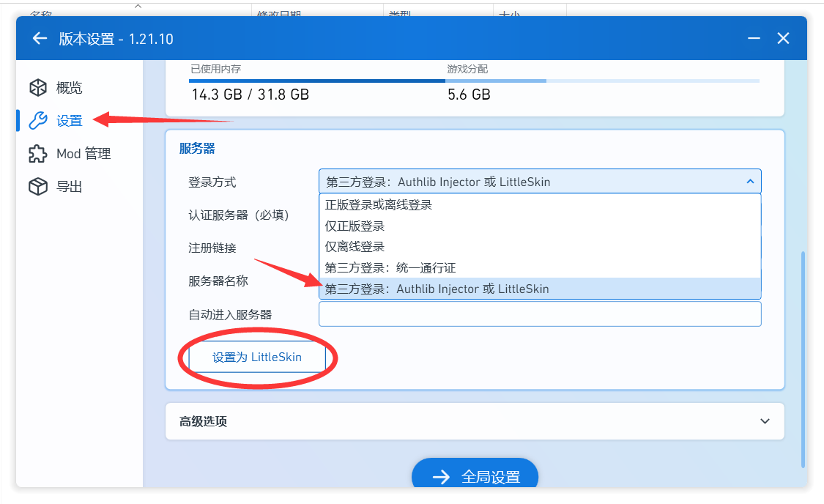The height and width of the screenshot is (504, 824).
Task: Click the memory allocation usage bar
Action: [474, 81]
